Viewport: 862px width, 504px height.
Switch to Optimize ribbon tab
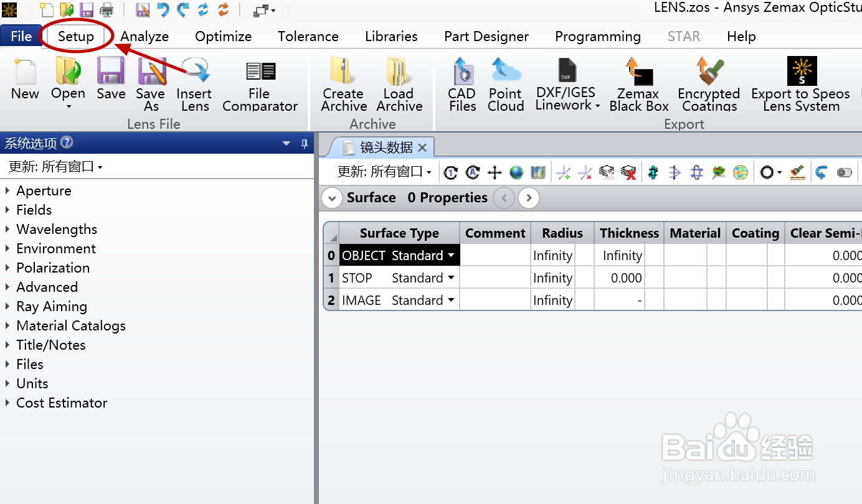coord(223,36)
